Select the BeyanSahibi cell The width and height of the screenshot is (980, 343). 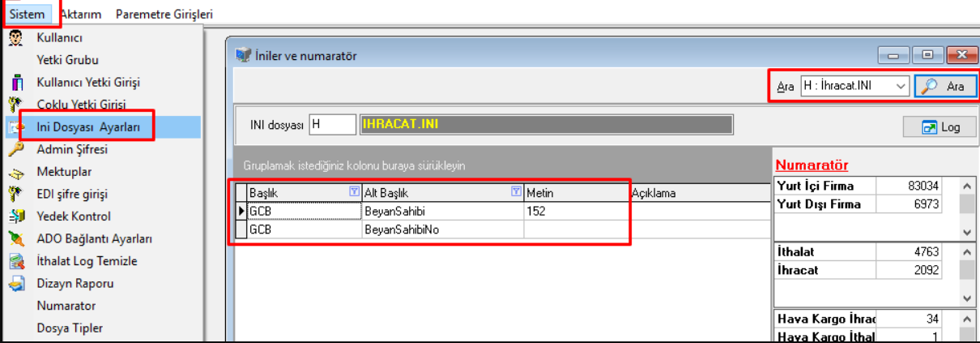(x=443, y=211)
